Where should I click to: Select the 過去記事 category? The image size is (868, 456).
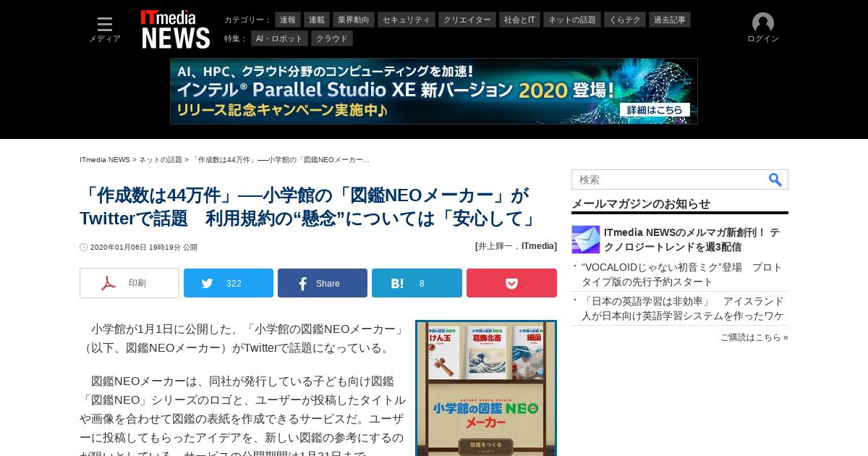(670, 20)
